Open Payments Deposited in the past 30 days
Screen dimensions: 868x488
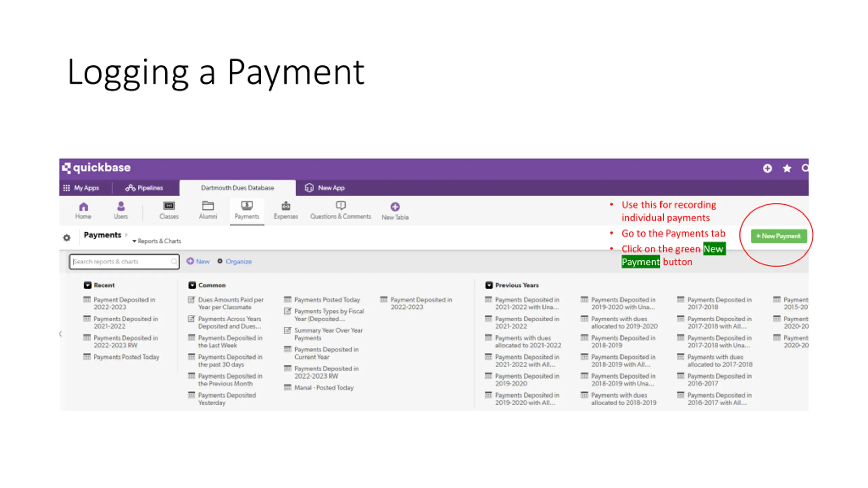point(230,361)
